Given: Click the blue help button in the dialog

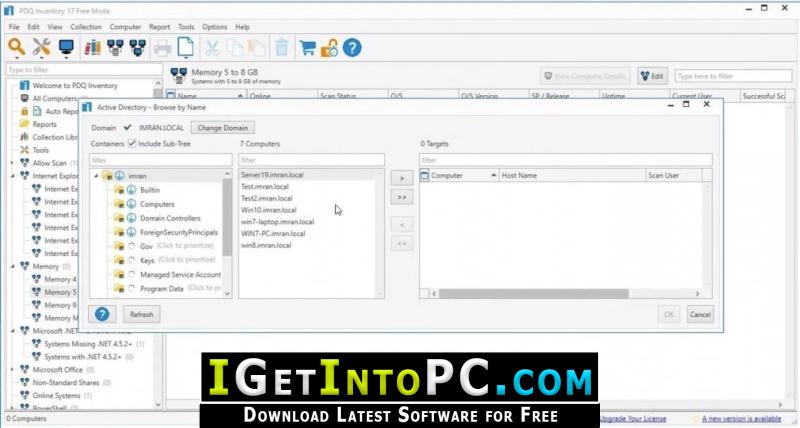Looking at the screenshot, I should click(x=102, y=314).
